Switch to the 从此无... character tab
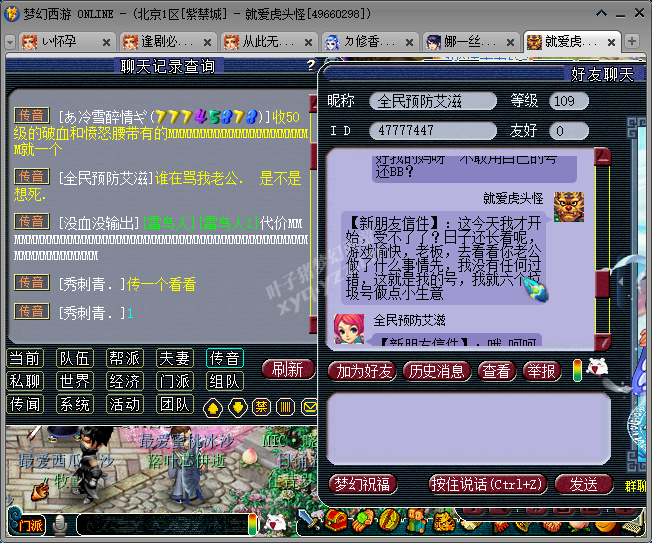Image resolution: width=652 pixels, height=543 pixels. click(x=267, y=42)
